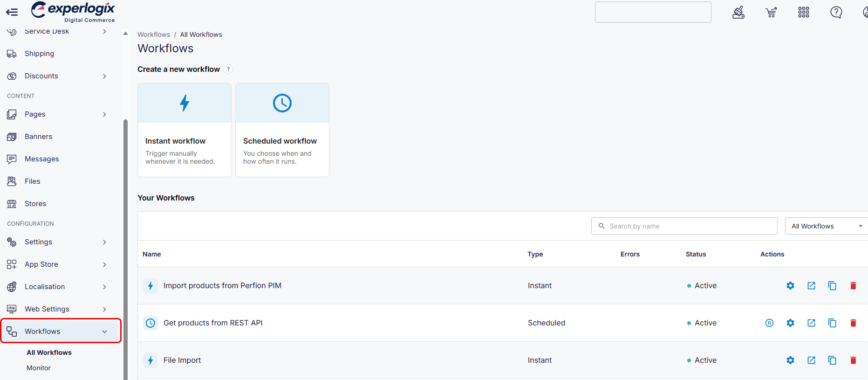Click Active status of File Import row
The width and height of the screenshot is (868, 380).
(702, 360)
